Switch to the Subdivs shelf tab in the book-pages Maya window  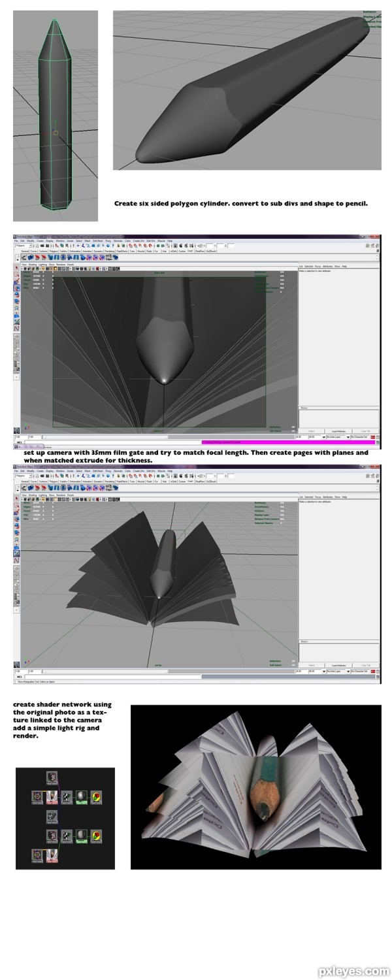click(x=63, y=482)
